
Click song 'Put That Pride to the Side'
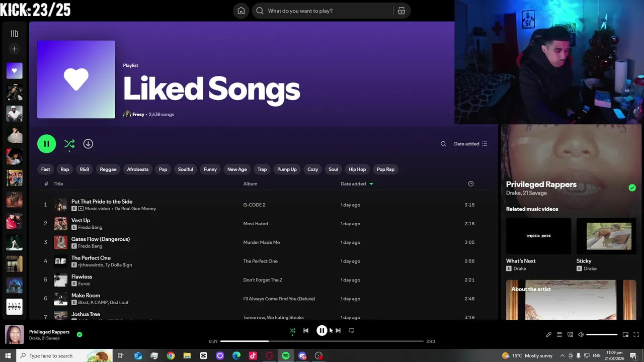point(102,202)
